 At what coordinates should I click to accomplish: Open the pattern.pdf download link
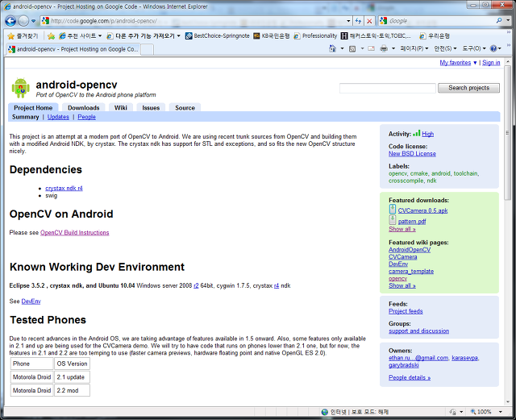coord(412,222)
